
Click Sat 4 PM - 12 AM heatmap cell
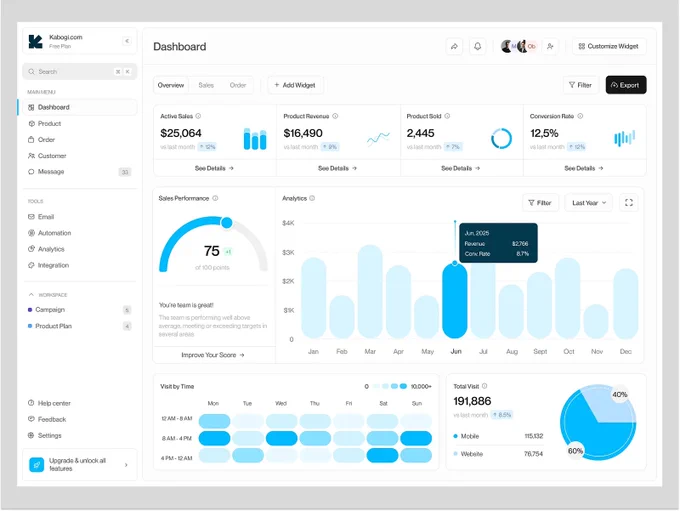(382, 455)
